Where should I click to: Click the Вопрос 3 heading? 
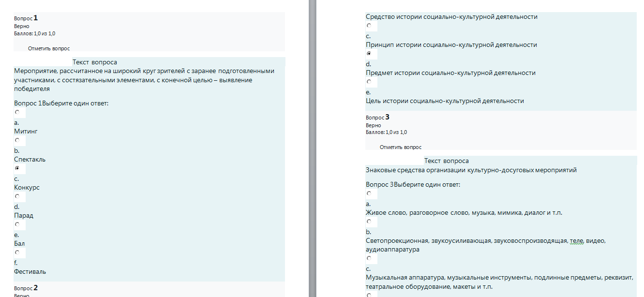click(378, 117)
